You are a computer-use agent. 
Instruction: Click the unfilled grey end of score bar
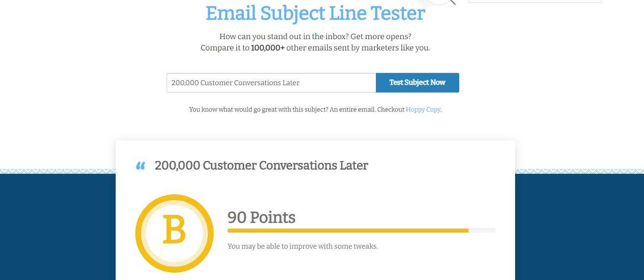click(x=482, y=231)
